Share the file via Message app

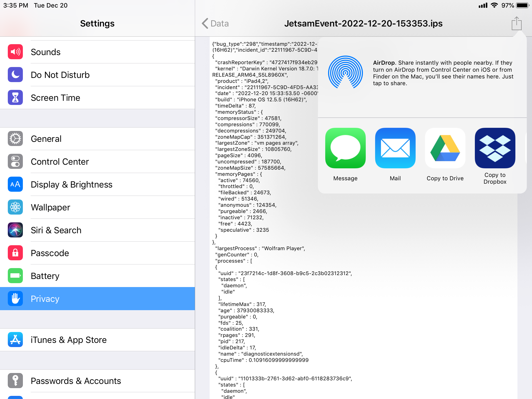coord(345,148)
